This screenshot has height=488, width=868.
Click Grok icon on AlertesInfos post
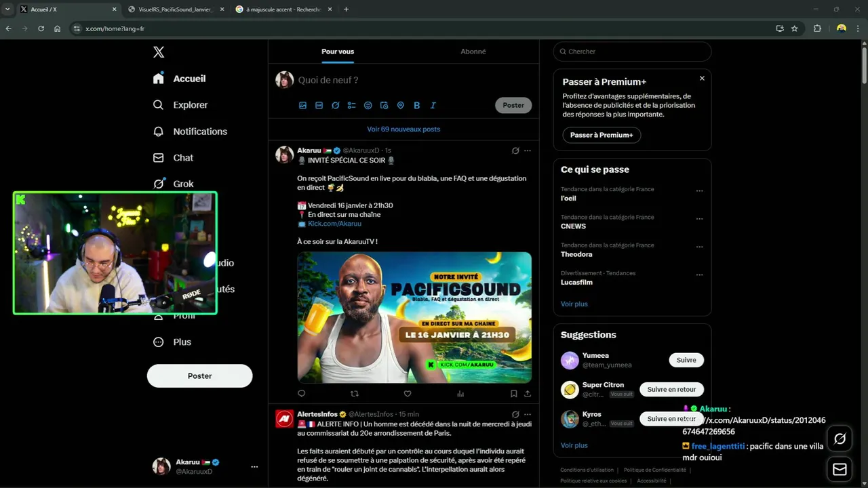(515, 414)
